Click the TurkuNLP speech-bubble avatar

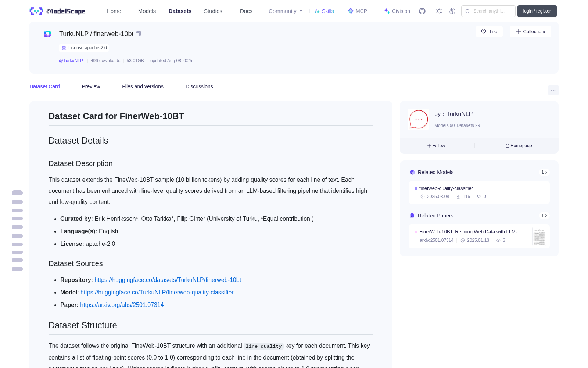pos(418,119)
